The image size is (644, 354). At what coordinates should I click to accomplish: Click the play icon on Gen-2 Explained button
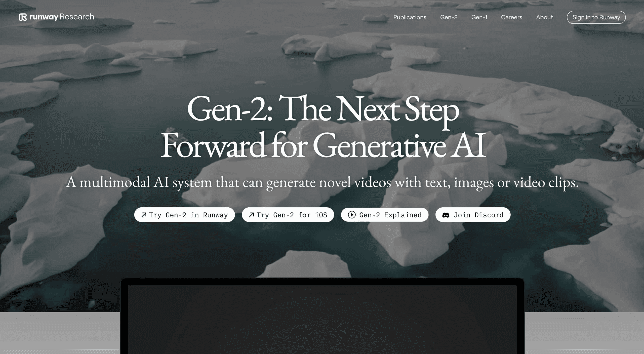[352, 215]
